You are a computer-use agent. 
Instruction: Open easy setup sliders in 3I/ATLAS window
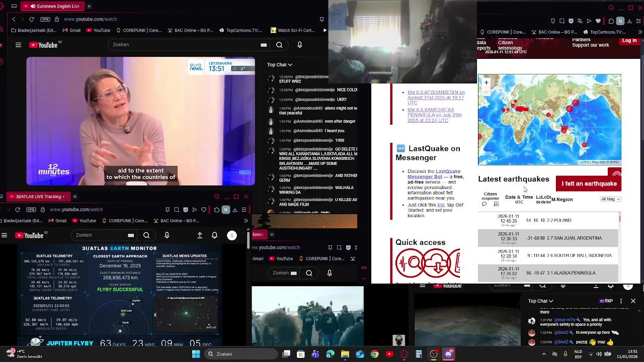pos(244,209)
